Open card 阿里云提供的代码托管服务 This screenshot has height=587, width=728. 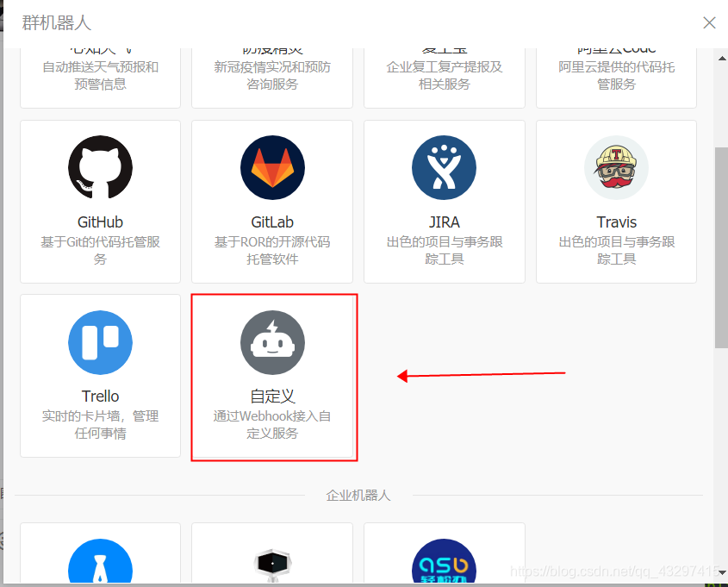point(617,77)
